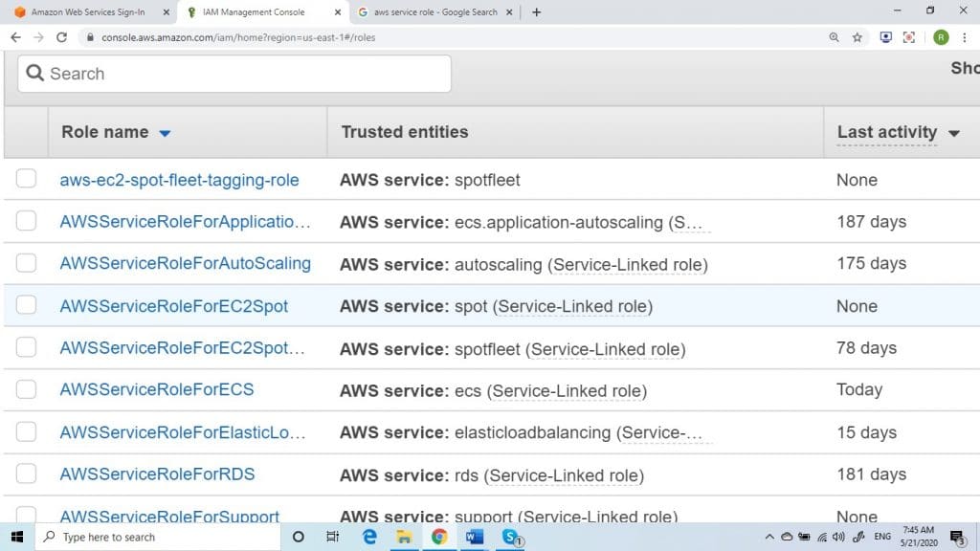This screenshot has width=980, height=551.
Task: Close the Google Search tab
Action: coord(509,11)
